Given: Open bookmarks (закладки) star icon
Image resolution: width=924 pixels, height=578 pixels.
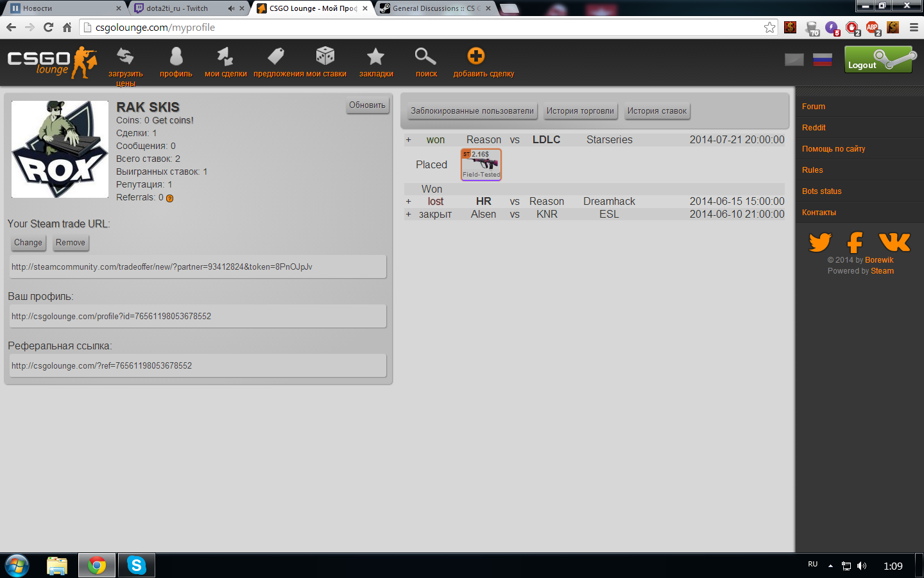Looking at the screenshot, I should (x=376, y=57).
